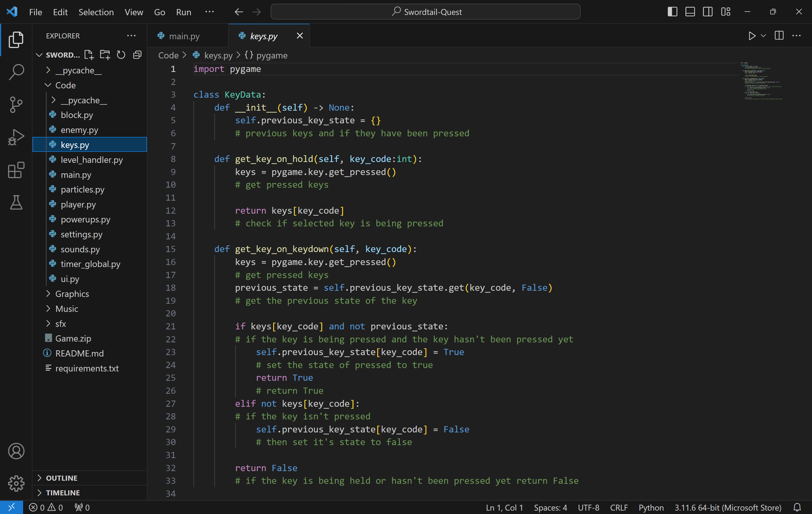Refresh the explorer file tree
Screen dimensions: 812x514
tap(121, 55)
